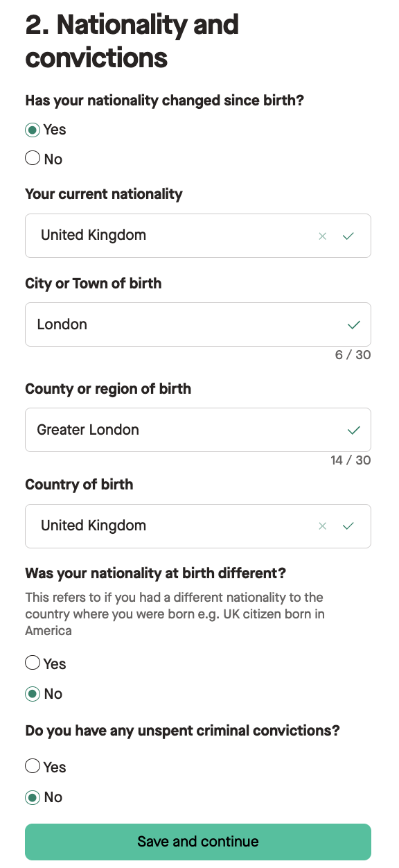399x868 pixels.
Task: Select No for nationality changed since birth
Action: tap(33, 159)
